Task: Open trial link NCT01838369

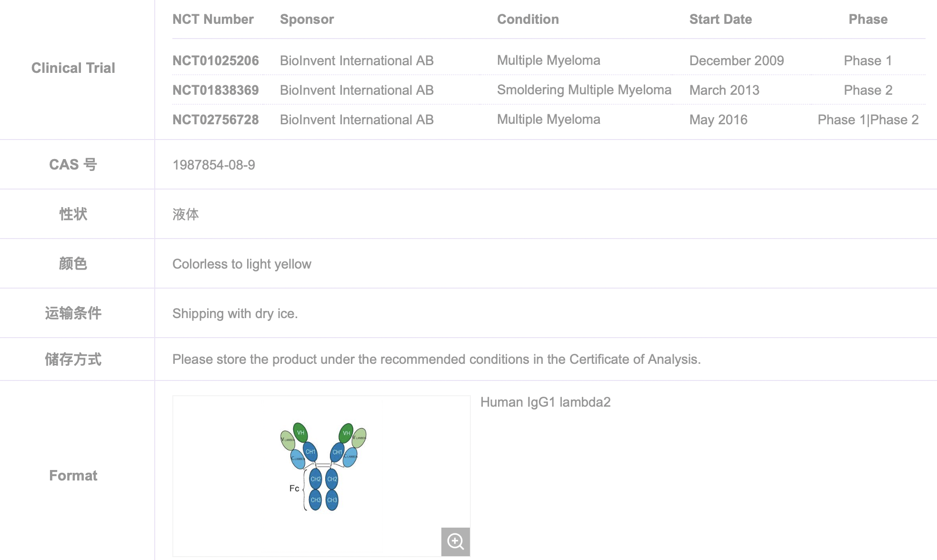Action: [216, 90]
